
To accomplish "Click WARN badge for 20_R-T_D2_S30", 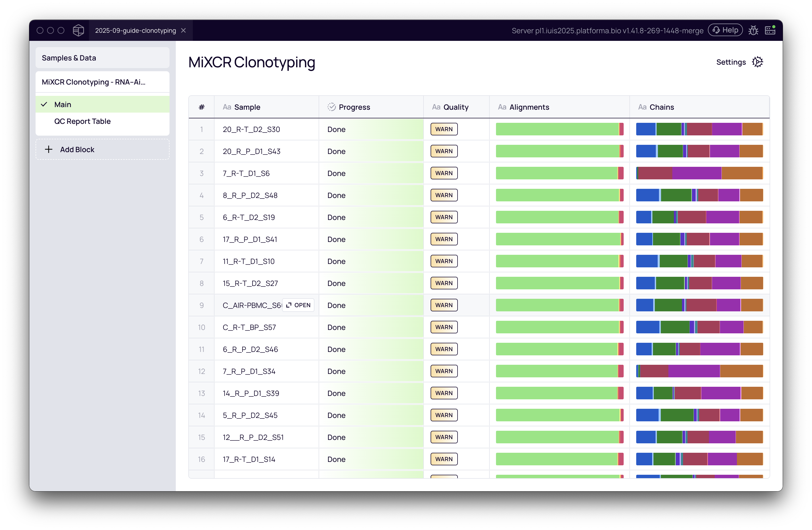I will [x=443, y=129].
